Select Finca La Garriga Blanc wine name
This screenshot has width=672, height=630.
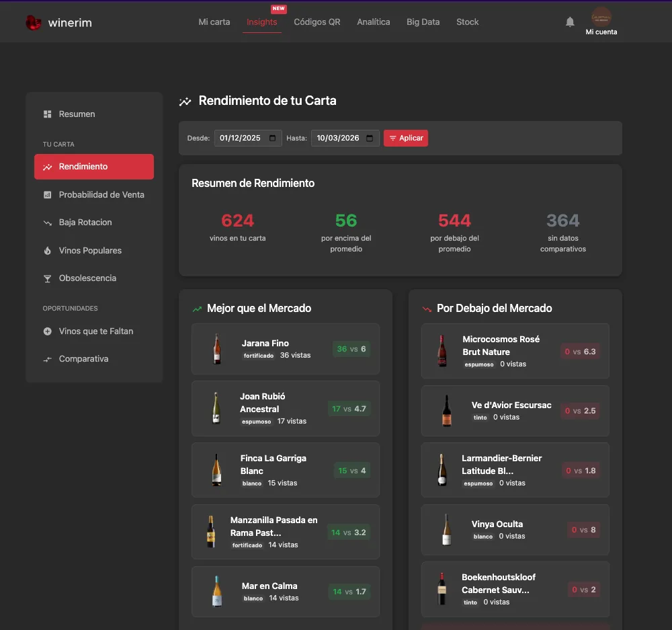[x=274, y=465]
